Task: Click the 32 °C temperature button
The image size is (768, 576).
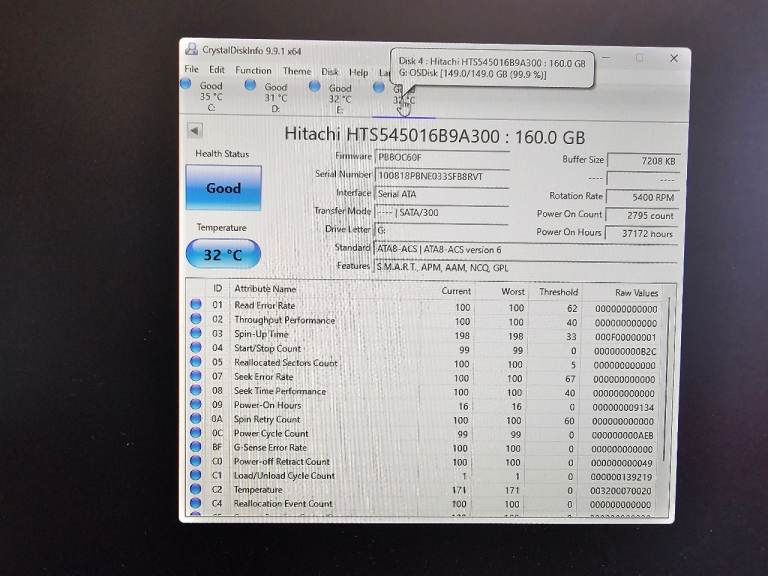Action: point(223,254)
